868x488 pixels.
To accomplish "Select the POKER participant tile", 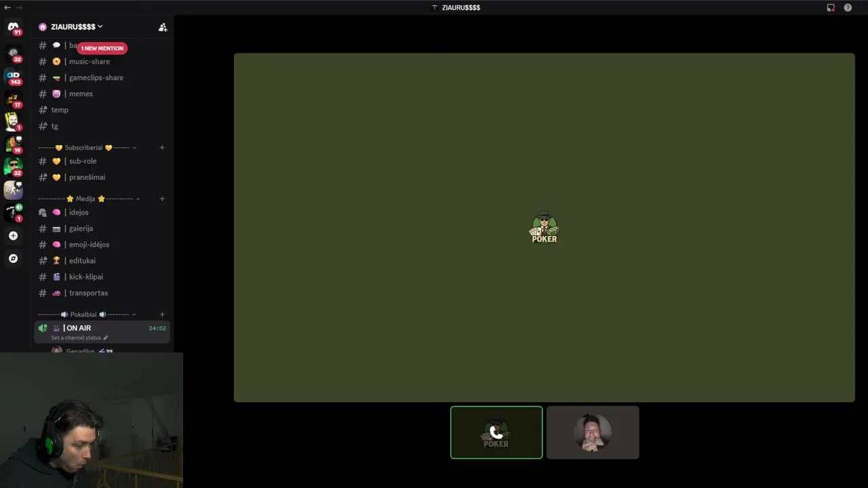I will [496, 432].
